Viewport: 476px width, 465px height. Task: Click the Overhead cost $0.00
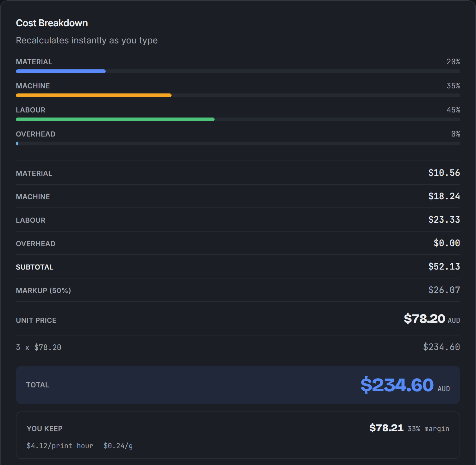click(447, 243)
